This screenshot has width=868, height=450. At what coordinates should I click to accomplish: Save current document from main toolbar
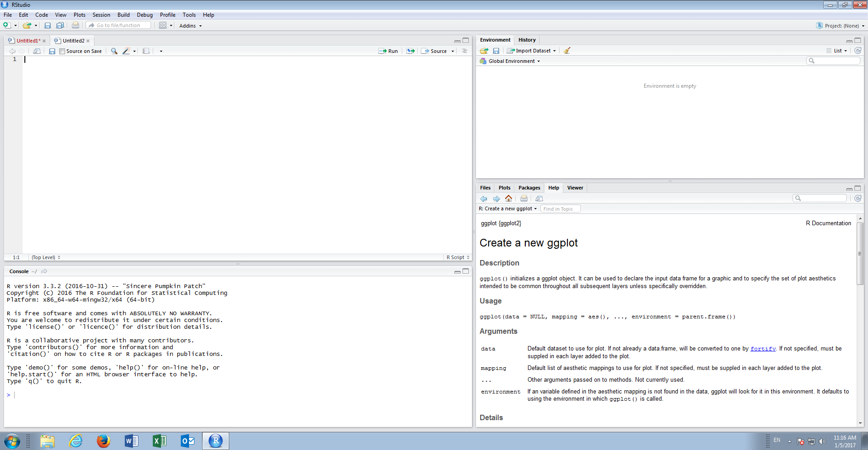tap(47, 25)
